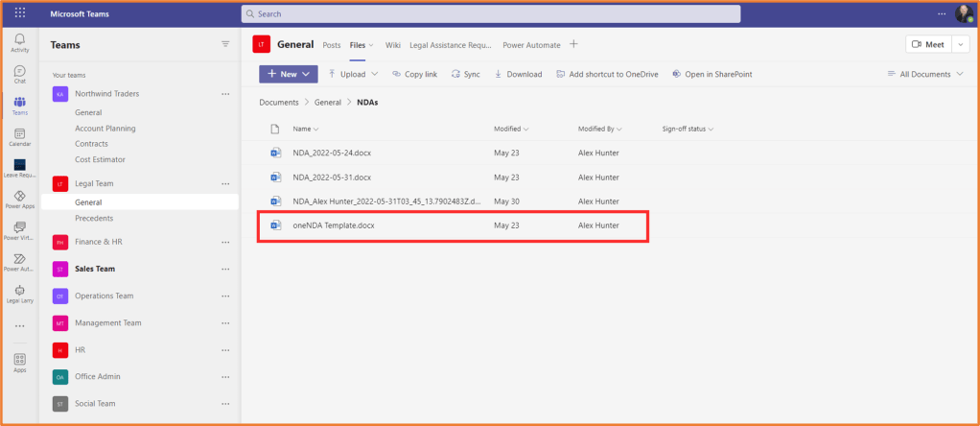Click Open in SharePoint
The width and height of the screenshot is (980, 426).
[x=712, y=74]
